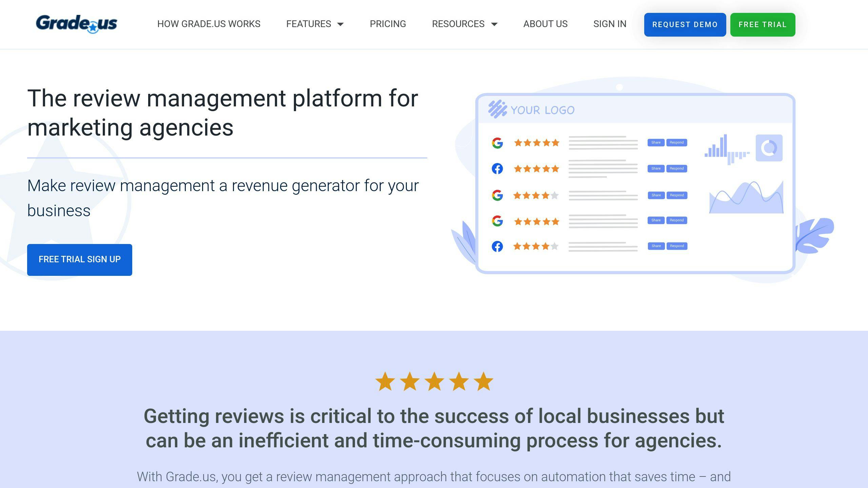The width and height of the screenshot is (868, 488).
Task: Click the fifth gold star above the headline
Action: [x=483, y=381]
